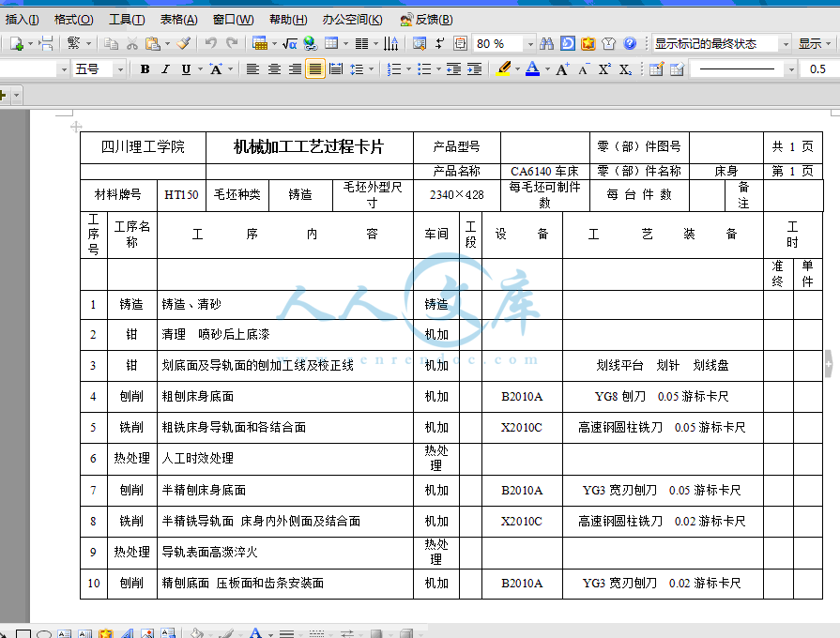
Task: Open the 表格(A) menu
Action: (x=178, y=19)
